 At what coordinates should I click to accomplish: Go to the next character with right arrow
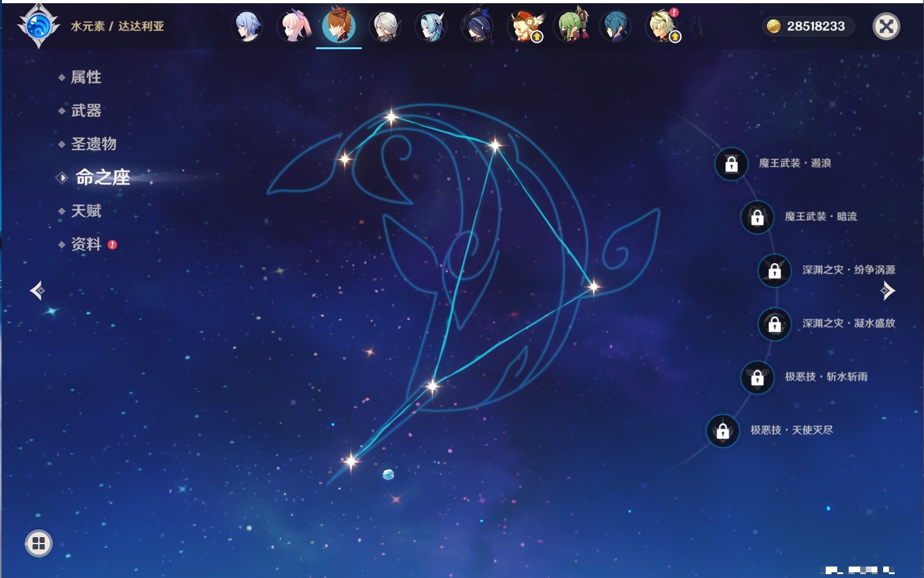[x=888, y=291]
